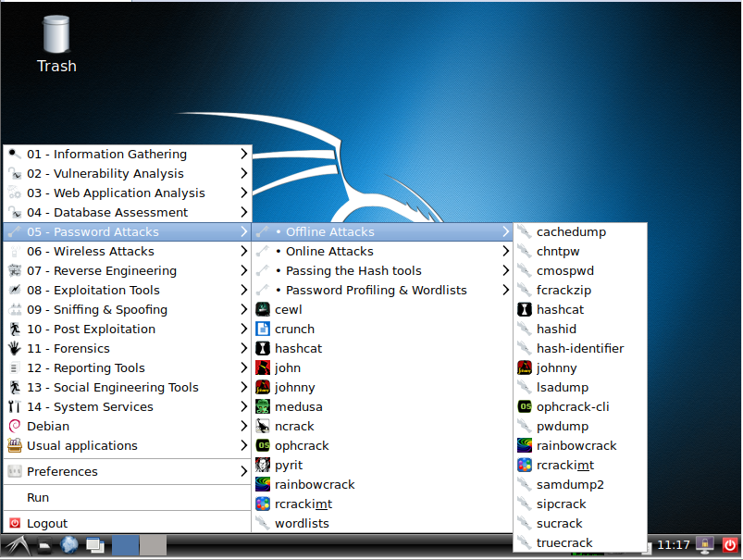The height and width of the screenshot is (560, 743).
Task: Click the show desktop windows icon
Action: coord(95,546)
